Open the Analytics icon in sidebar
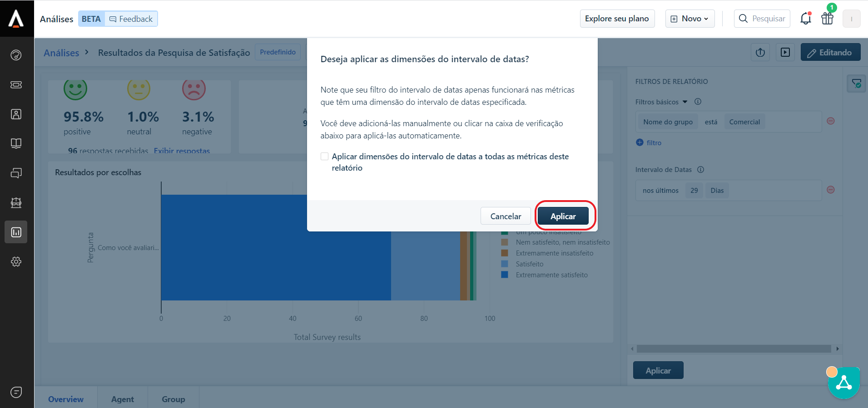Viewport: 868px width, 408px height. pos(16,232)
